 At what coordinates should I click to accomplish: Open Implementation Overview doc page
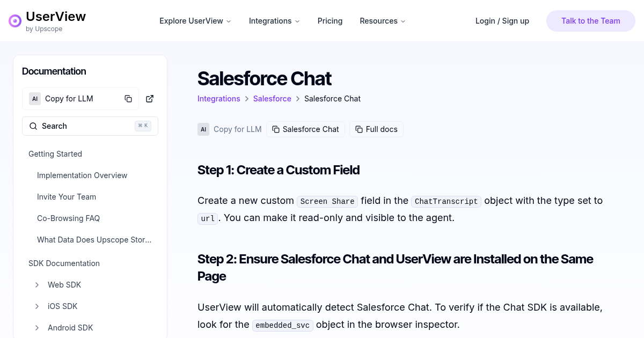click(82, 175)
